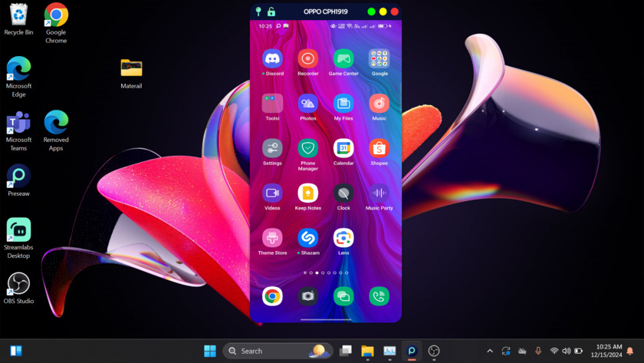Open Game Center on the phone
The width and height of the screenshot is (644, 363).
pos(343,59)
